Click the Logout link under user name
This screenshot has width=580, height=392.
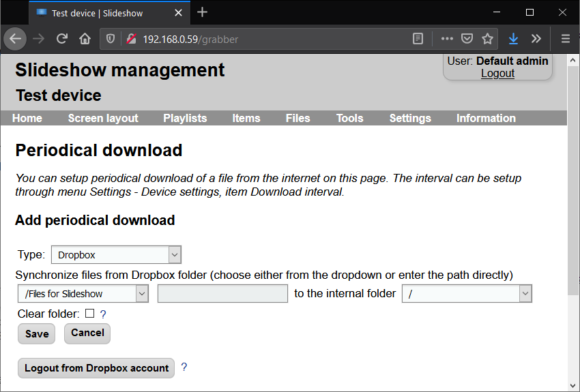coord(497,74)
